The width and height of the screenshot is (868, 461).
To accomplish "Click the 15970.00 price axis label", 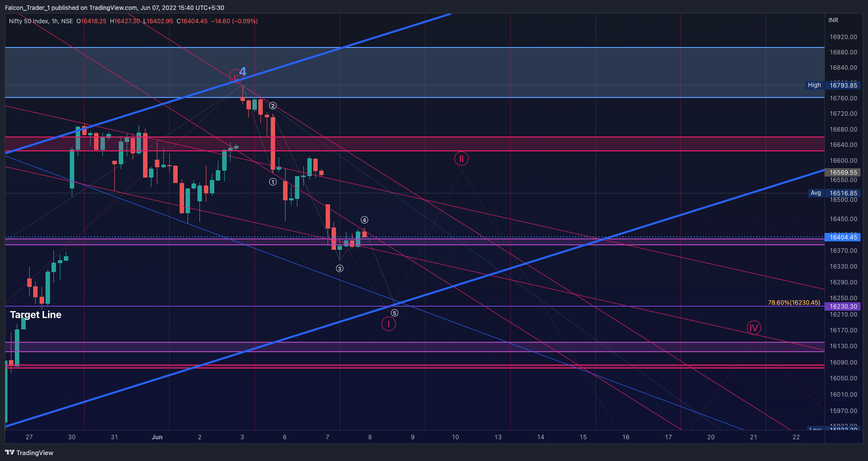I will (843, 411).
